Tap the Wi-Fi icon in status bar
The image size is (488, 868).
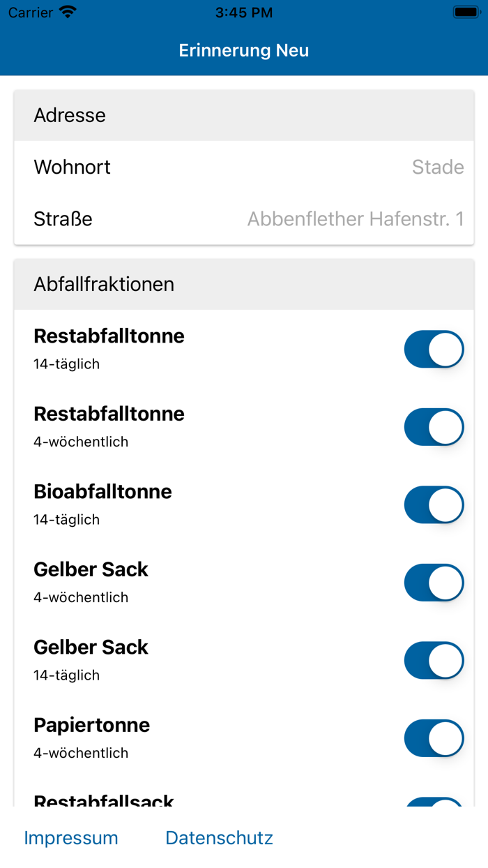pyautogui.click(x=68, y=12)
